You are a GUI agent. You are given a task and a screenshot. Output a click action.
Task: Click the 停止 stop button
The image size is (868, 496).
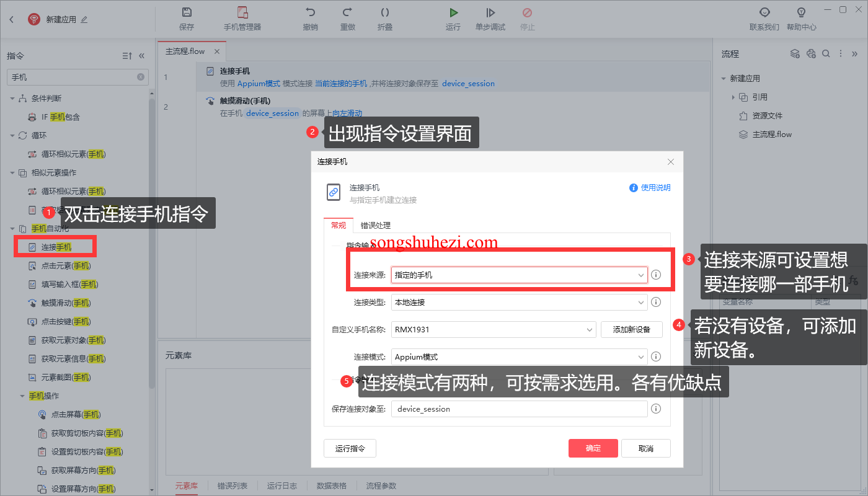(528, 19)
